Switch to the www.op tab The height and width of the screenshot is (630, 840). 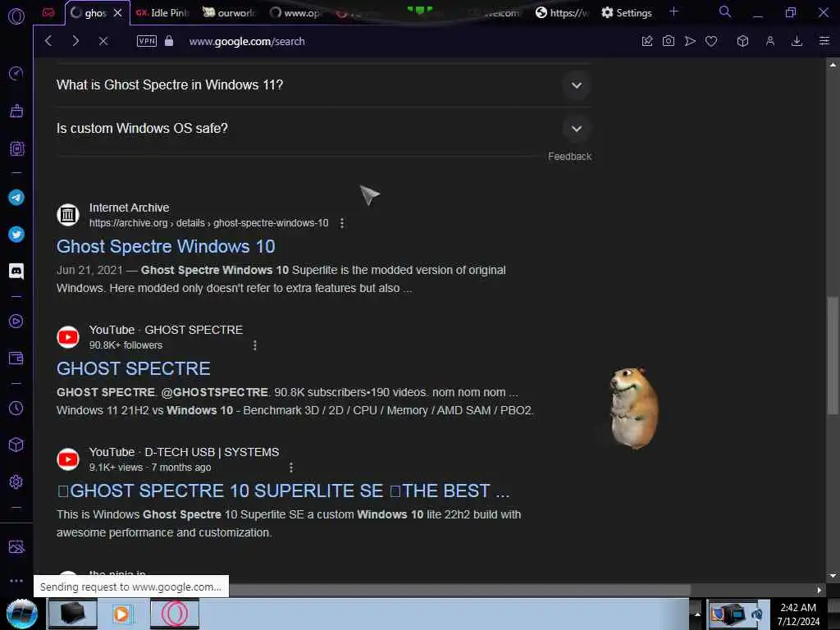296,13
